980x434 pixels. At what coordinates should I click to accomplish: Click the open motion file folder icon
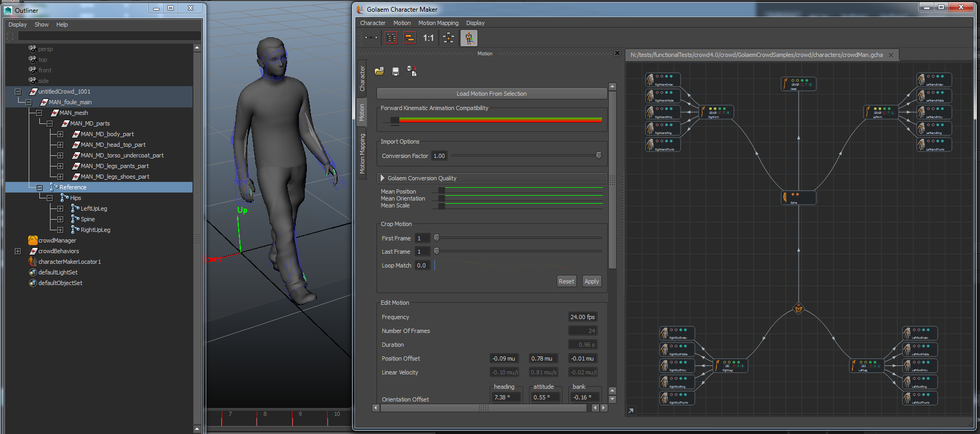379,71
